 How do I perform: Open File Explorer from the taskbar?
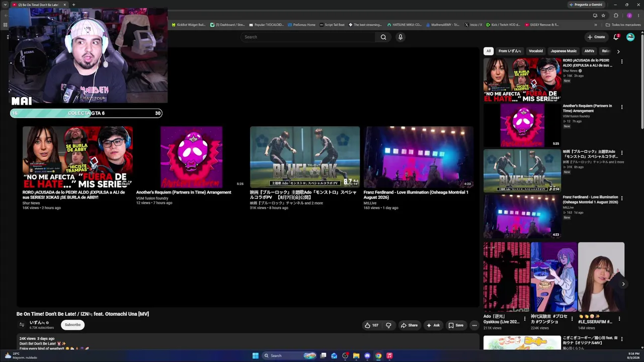pyautogui.click(x=356, y=355)
